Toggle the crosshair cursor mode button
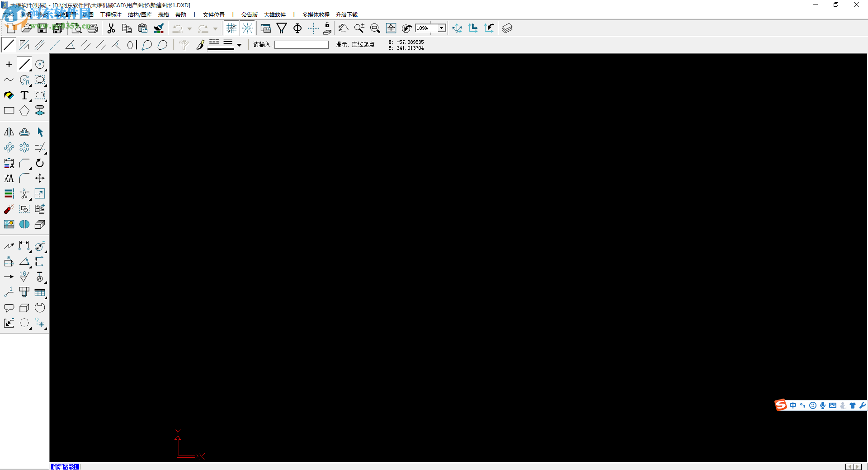 coord(313,28)
